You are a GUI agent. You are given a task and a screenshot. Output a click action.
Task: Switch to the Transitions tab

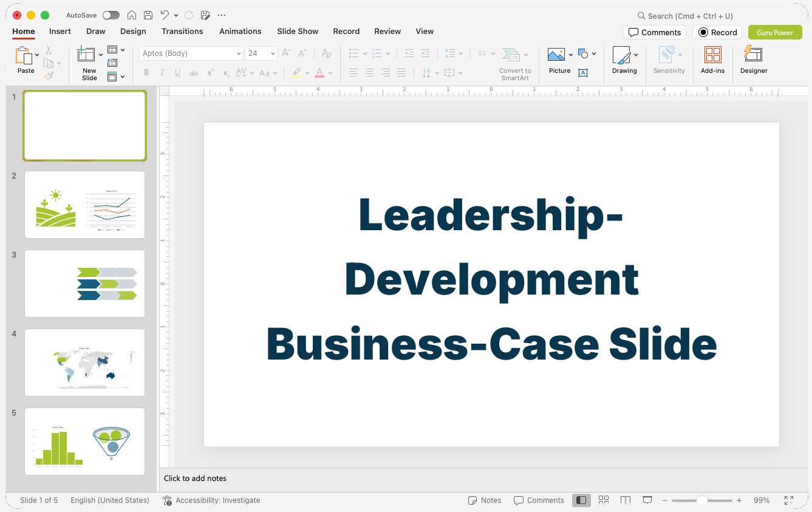click(182, 31)
